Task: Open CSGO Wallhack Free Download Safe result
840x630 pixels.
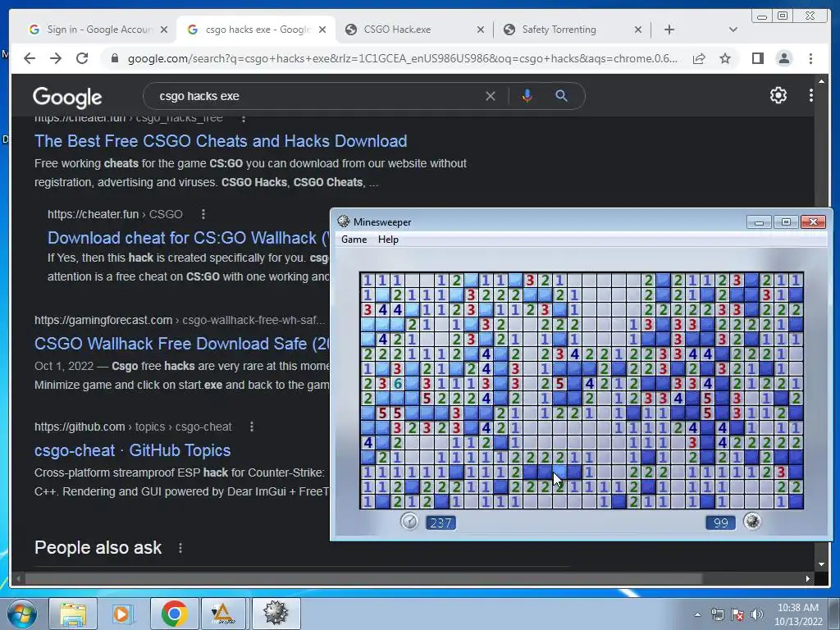Action: click(182, 344)
